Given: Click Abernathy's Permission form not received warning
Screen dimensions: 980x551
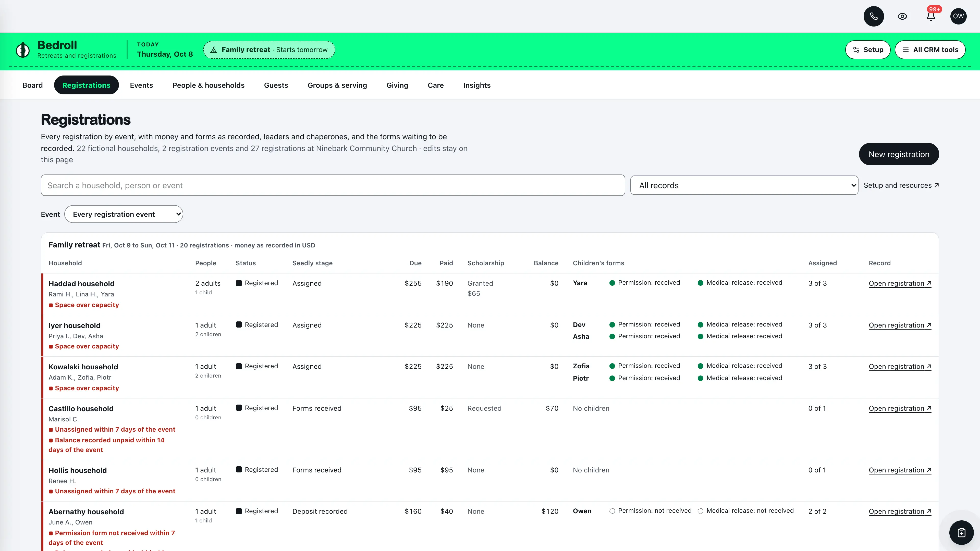Looking at the screenshot, I should coord(112,538).
